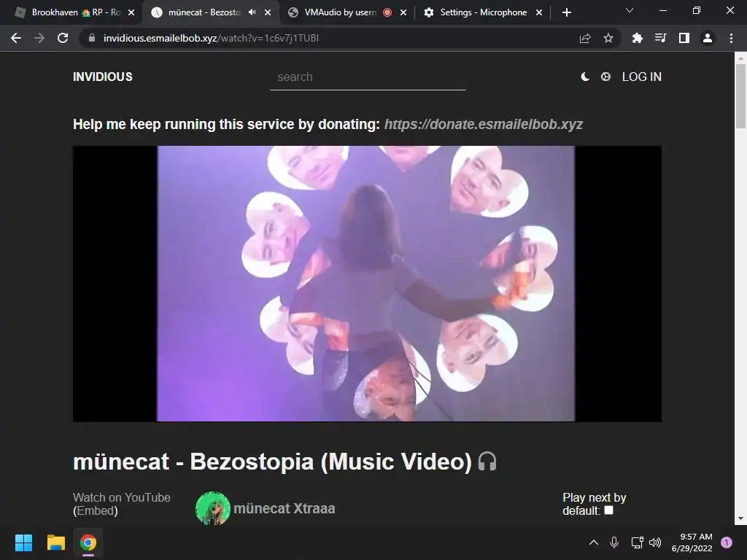Close the Settings Microphone tab

(x=539, y=12)
